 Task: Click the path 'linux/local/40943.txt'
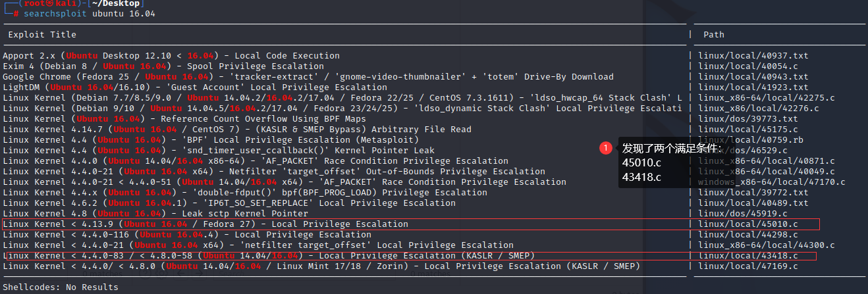point(753,77)
